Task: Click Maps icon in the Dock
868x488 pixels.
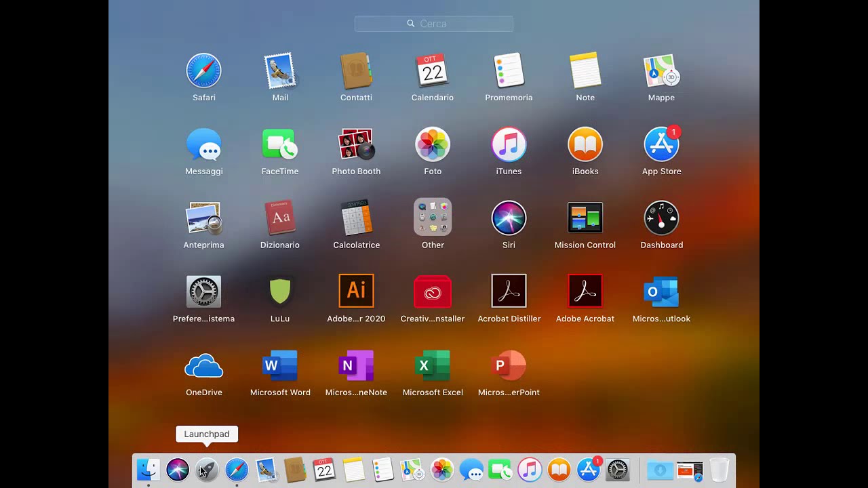Action: (412, 469)
